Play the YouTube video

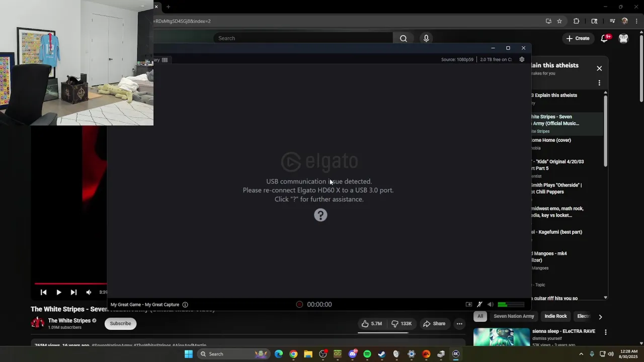pos(59,292)
